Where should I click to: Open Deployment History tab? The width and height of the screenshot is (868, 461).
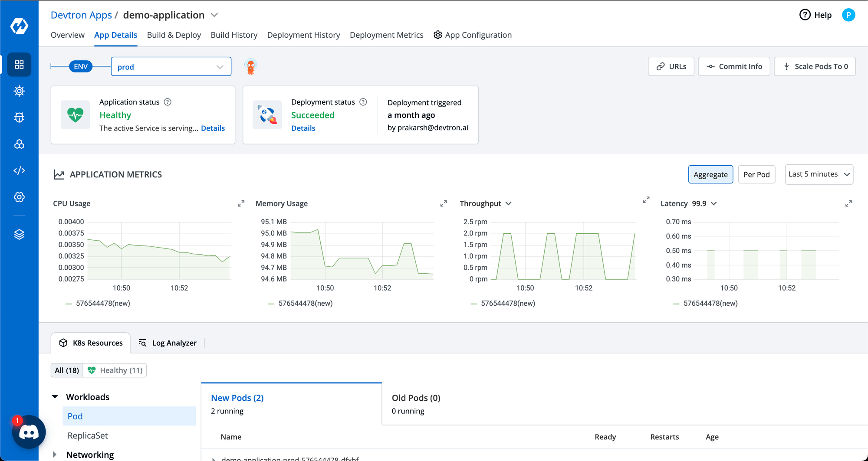pos(304,35)
